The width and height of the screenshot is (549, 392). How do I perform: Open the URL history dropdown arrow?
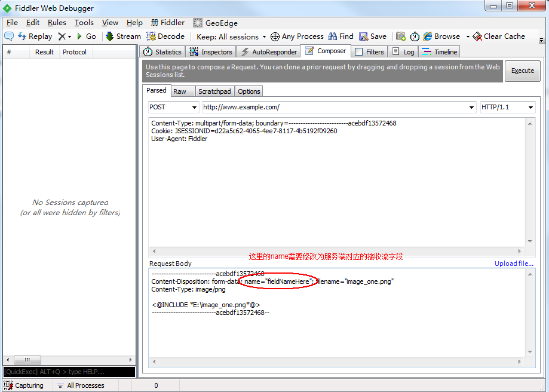(471, 107)
